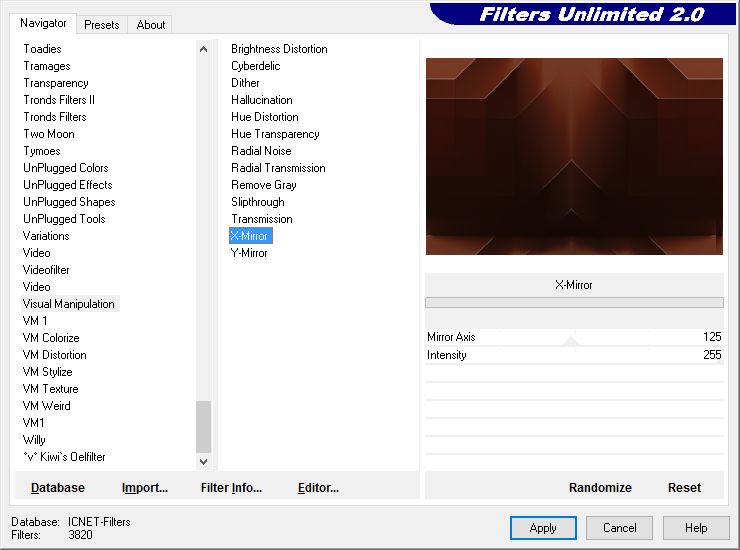Select Visual Manipulation category
The height and width of the screenshot is (550, 740).
68,304
